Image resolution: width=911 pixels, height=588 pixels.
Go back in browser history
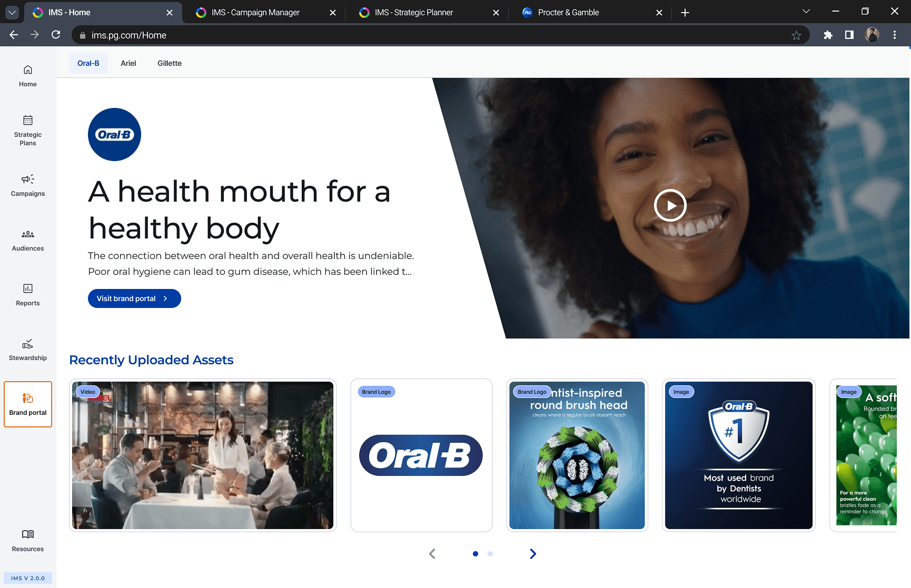click(x=14, y=35)
